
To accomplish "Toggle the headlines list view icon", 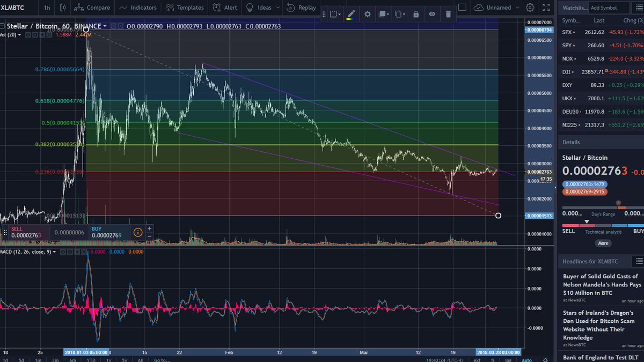I will (x=639, y=261).
